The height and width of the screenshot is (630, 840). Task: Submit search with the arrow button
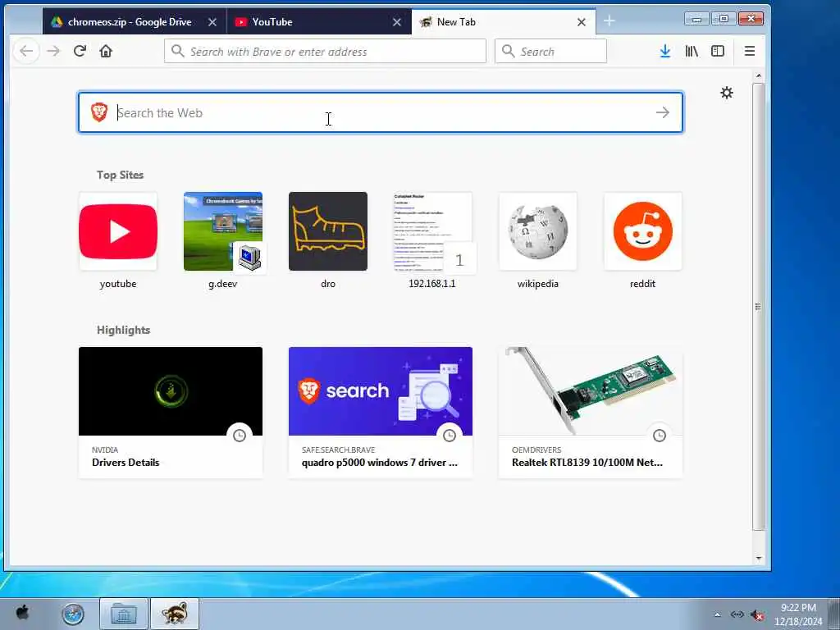(663, 112)
